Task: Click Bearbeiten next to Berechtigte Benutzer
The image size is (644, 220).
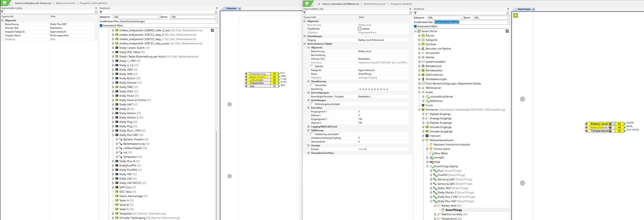Action: pos(365,97)
